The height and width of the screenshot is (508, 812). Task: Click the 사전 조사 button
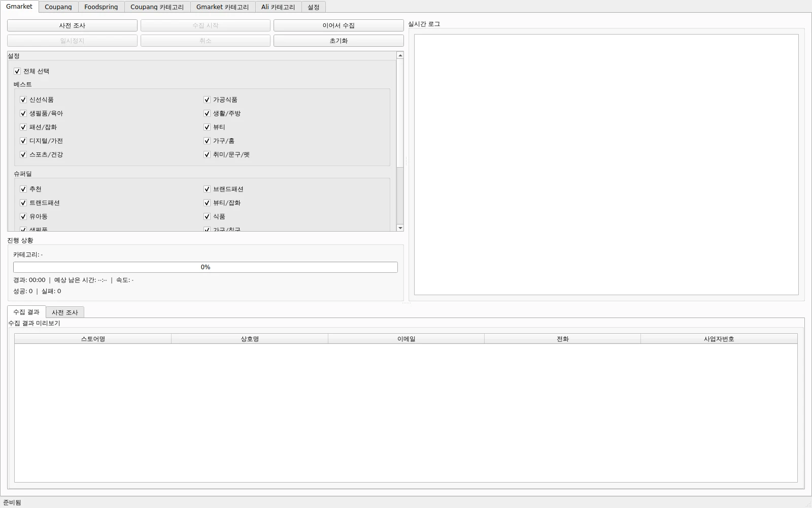click(72, 25)
